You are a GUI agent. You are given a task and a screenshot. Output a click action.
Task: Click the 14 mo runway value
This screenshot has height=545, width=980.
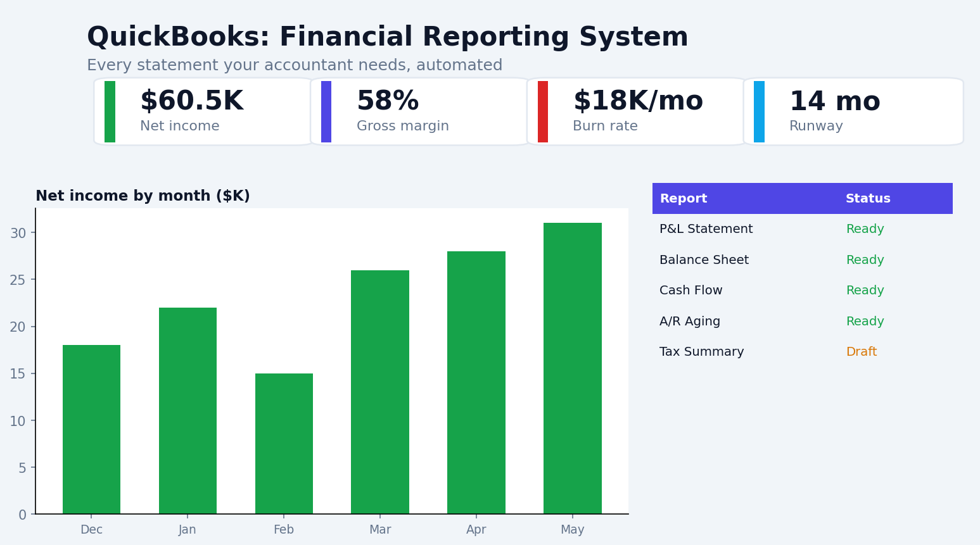835,102
